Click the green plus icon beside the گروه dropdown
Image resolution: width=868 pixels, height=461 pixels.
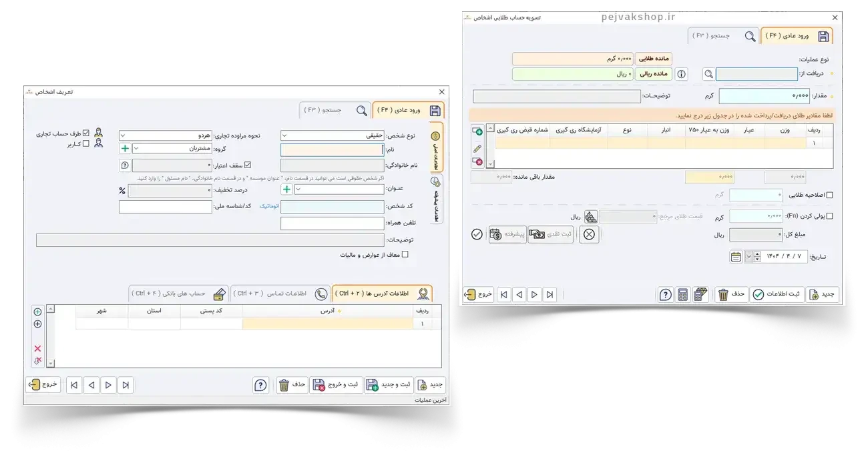[x=125, y=149]
